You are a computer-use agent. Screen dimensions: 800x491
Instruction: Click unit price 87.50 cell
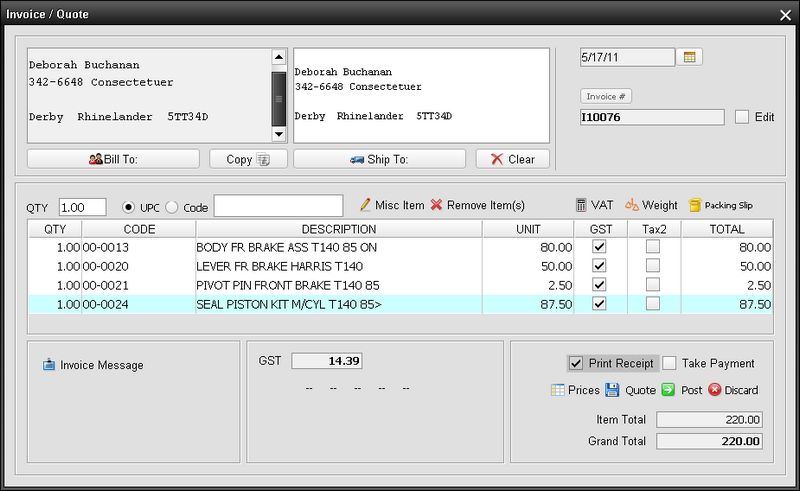[528, 304]
